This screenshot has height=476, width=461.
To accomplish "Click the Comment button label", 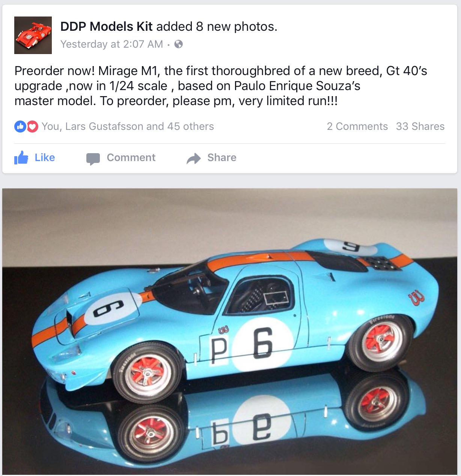I will point(131,158).
